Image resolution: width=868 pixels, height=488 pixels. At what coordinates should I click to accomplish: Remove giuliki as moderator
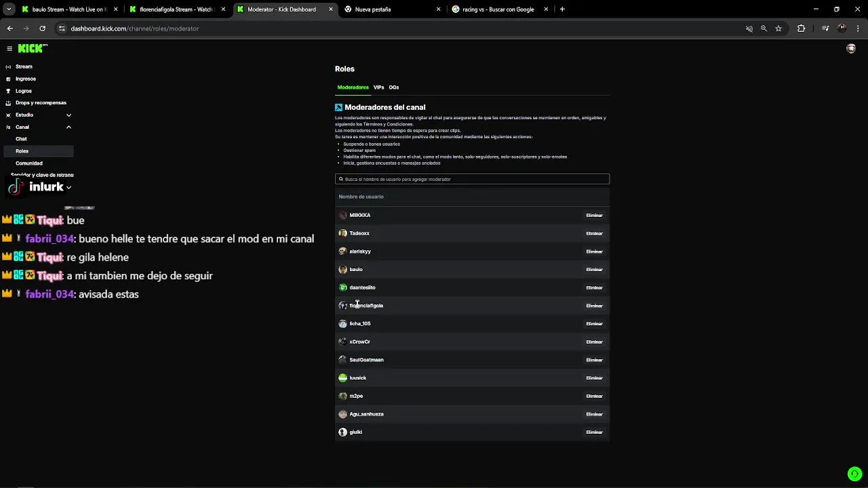point(595,432)
